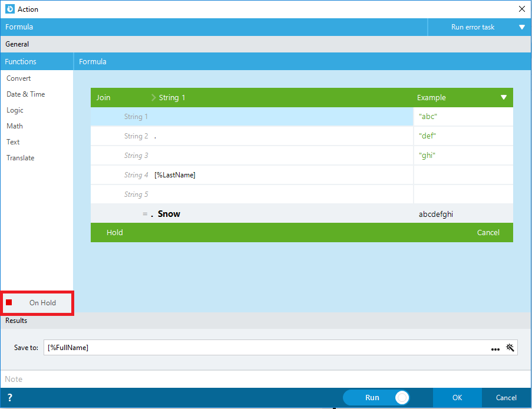Click the Action app logo icon
Screen dimensions: 532x409
(x=10, y=9)
